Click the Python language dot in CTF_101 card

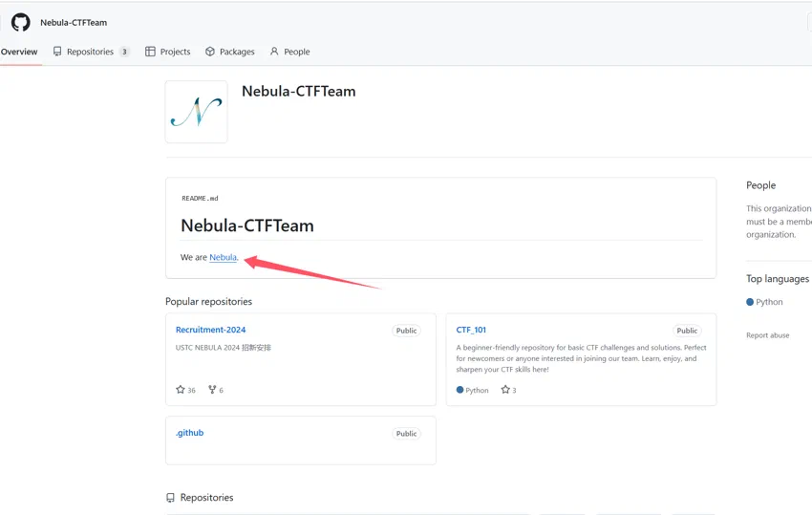pyautogui.click(x=459, y=390)
